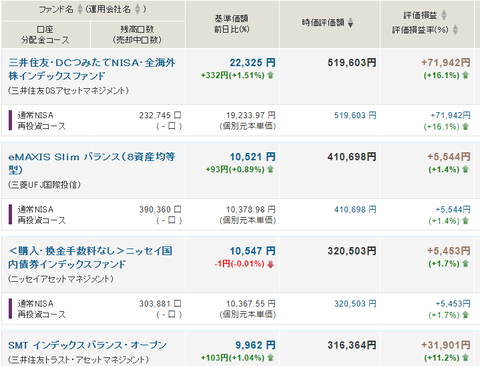Click blue 320,503 円 in 通常NISA row

point(355,304)
